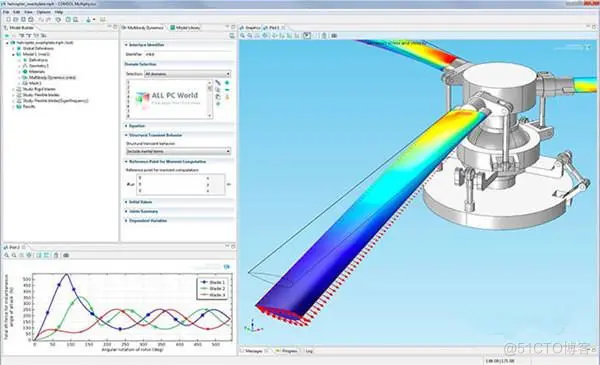Click the Blade 3 legend entry
Viewport: 600px width, 365px height.
[x=213, y=295]
